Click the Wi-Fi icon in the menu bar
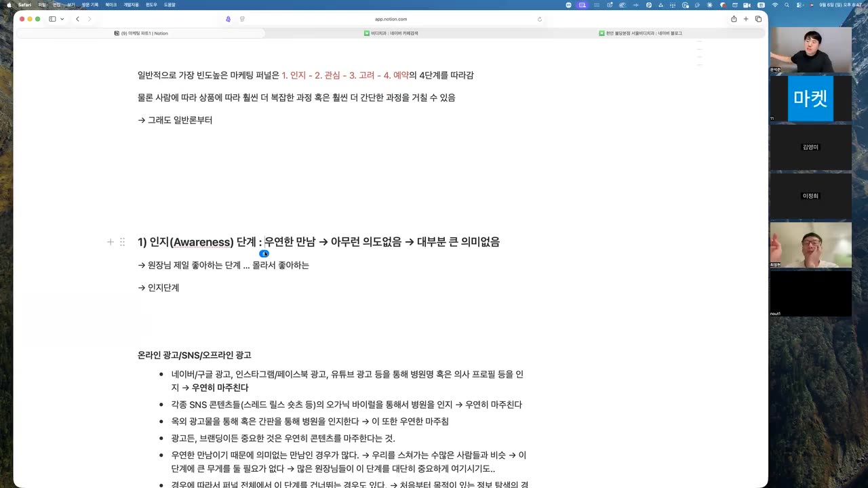This screenshot has width=868, height=488. tap(775, 4)
